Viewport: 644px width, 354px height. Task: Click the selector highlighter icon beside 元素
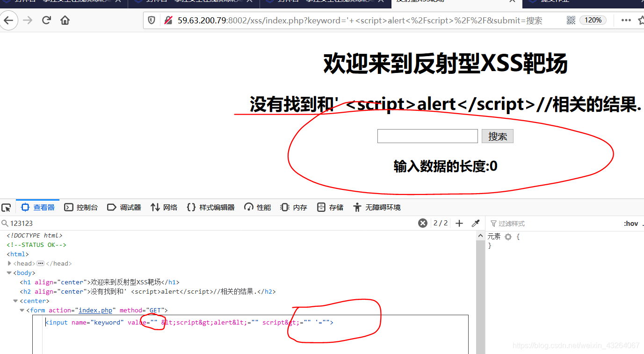point(508,237)
